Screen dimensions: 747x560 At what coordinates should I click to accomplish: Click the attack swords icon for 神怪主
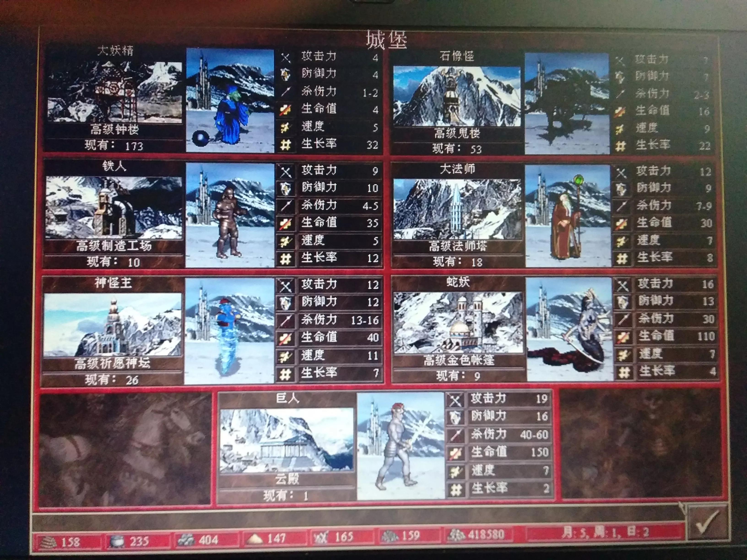pos(286,286)
